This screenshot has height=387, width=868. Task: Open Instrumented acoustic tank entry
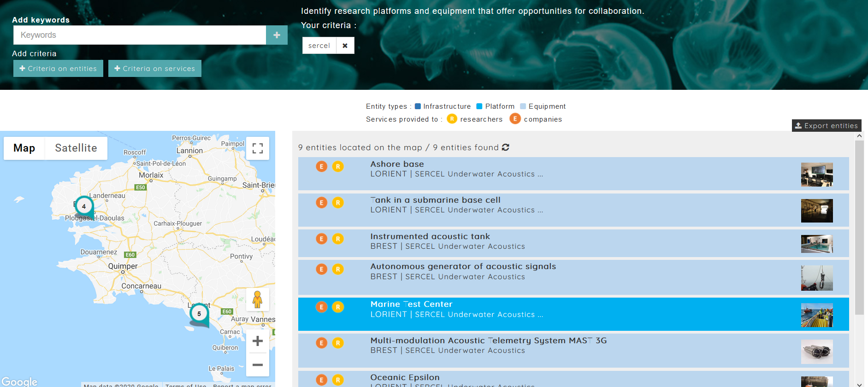pos(573,243)
